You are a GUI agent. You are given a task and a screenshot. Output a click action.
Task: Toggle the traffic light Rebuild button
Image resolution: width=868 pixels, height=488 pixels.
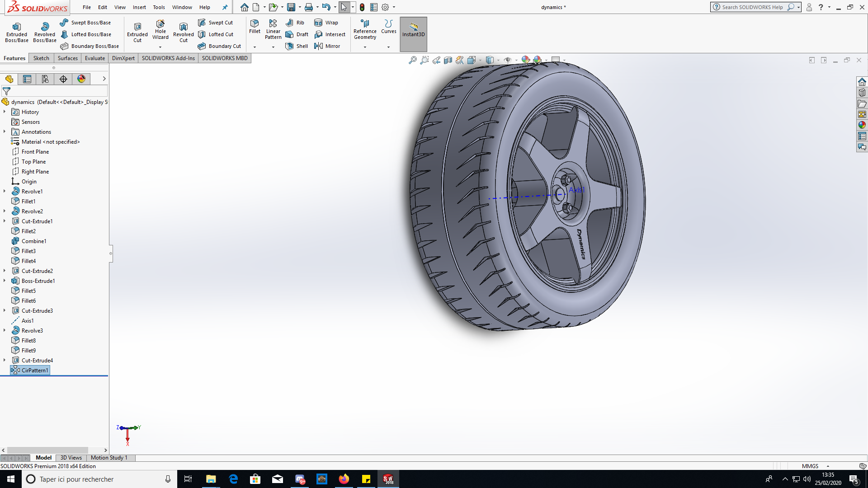[362, 7]
